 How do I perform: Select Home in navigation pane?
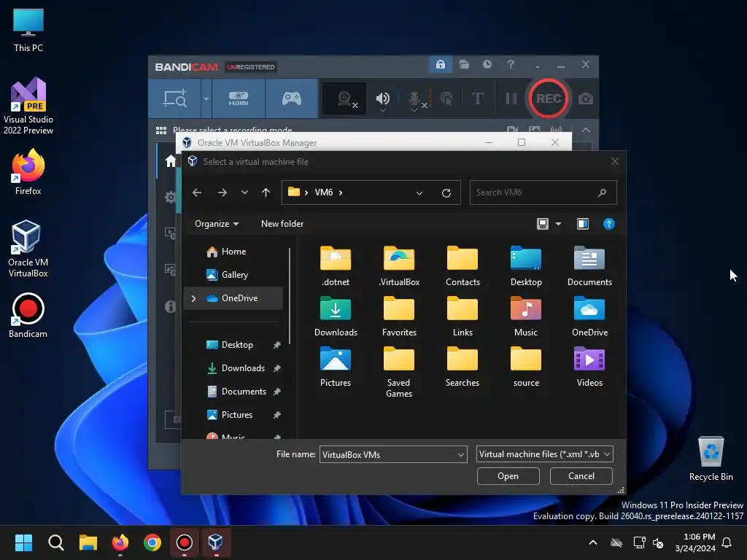pos(233,252)
